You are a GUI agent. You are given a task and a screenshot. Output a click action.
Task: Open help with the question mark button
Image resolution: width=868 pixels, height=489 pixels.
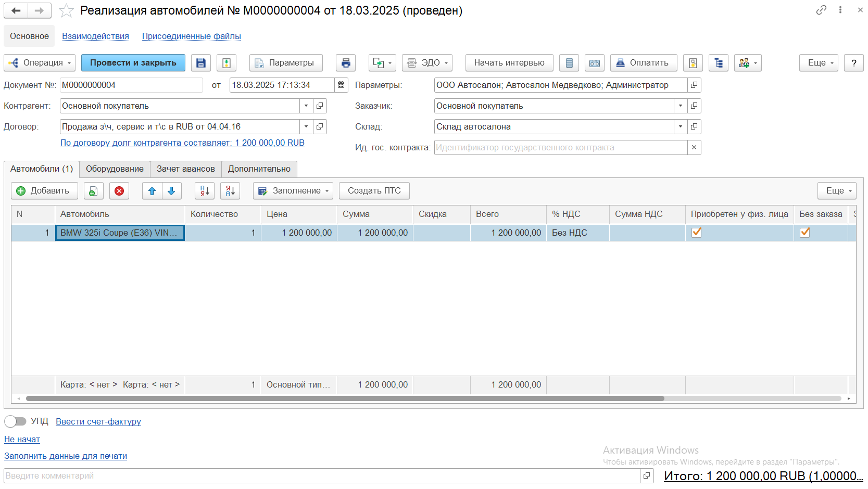[x=854, y=63]
